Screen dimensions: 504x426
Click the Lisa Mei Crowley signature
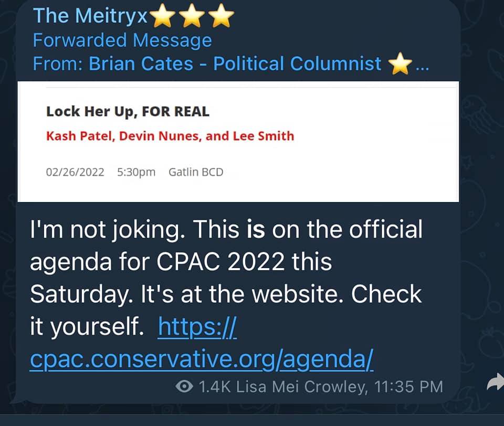(x=300, y=387)
